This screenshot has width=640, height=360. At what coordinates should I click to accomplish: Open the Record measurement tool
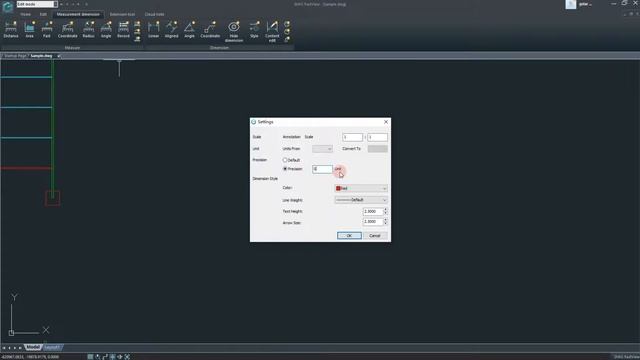[123, 30]
